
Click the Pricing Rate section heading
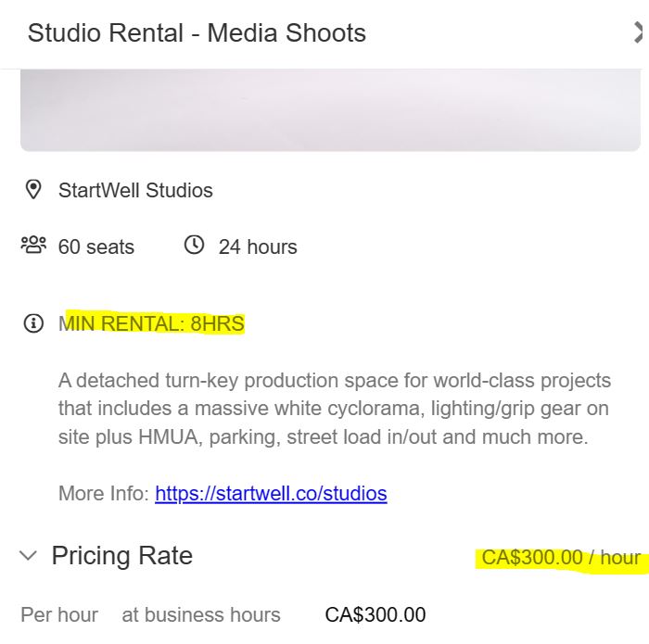point(121,556)
